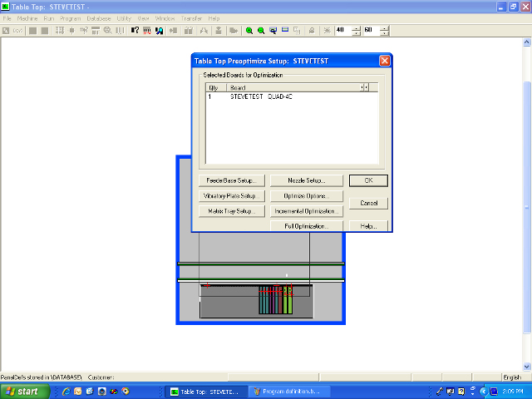Viewport: 532px width, 399px height.
Task: Increase the 60 value spinner
Action: coord(384,28)
